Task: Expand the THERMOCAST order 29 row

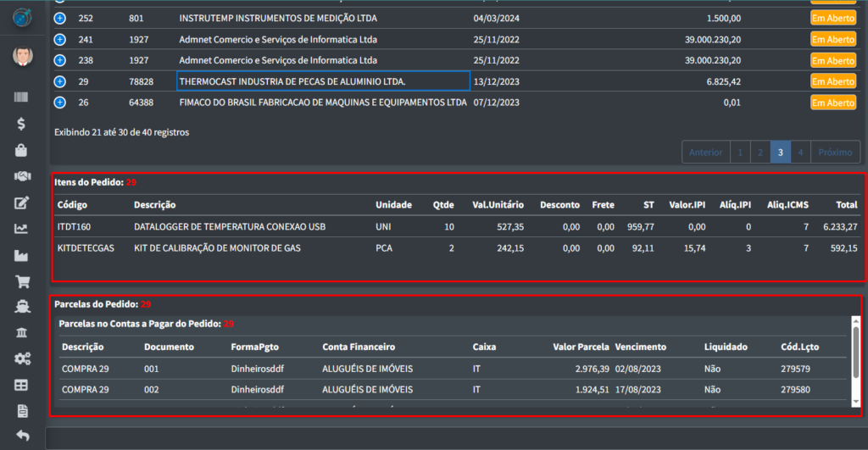Action: pyautogui.click(x=59, y=81)
